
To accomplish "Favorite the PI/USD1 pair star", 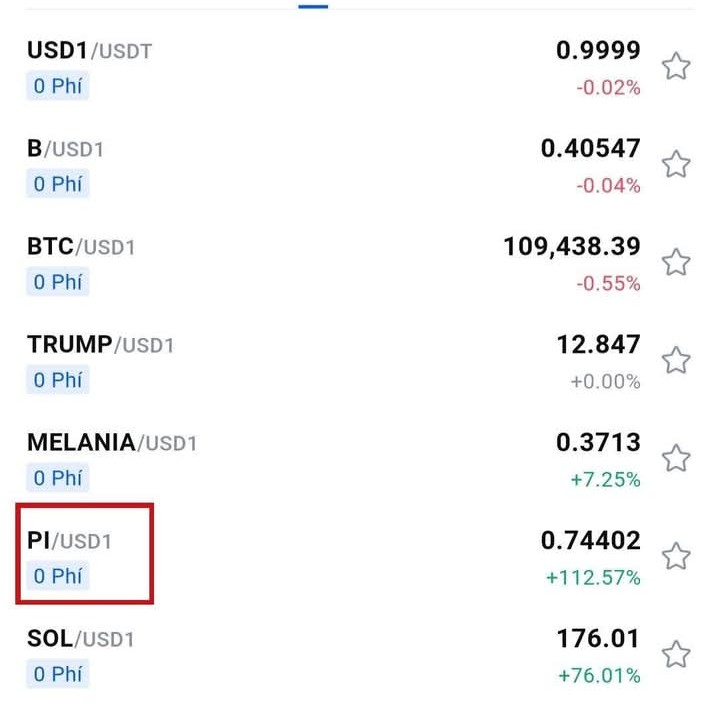I will coord(677,557).
